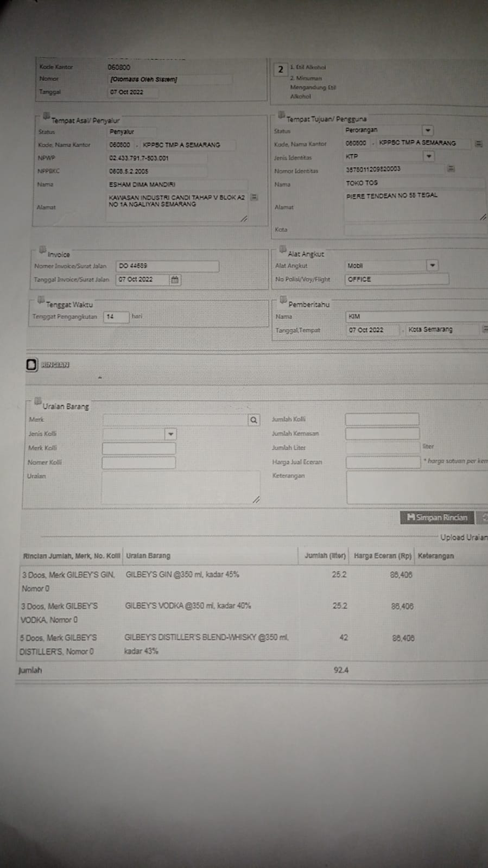The image size is (488, 868).
Task: Click the Uraian text area
Action: tap(180, 487)
